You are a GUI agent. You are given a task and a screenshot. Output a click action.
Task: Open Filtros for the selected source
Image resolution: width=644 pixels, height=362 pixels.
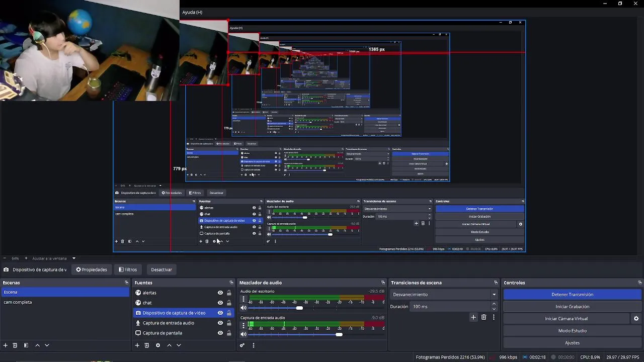pos(128,269)
